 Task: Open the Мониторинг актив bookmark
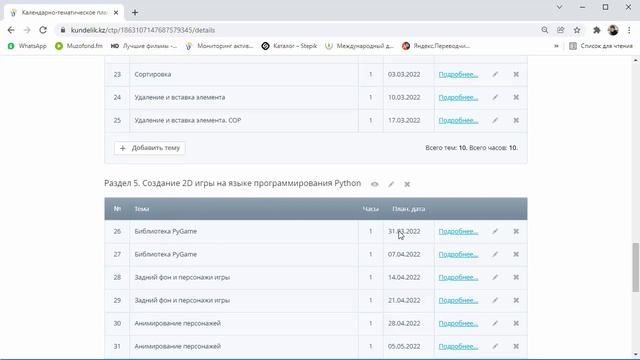click(x=219, y=46)
